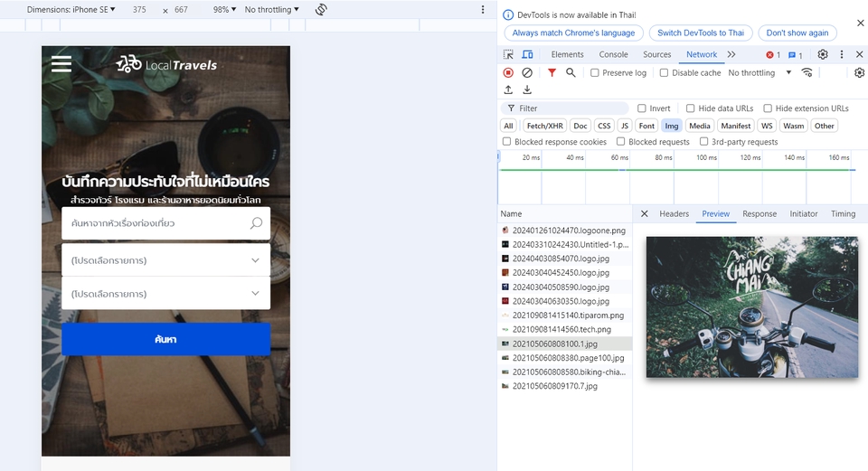
Task: Open DevTools settings gear
Action: point(823,54)
